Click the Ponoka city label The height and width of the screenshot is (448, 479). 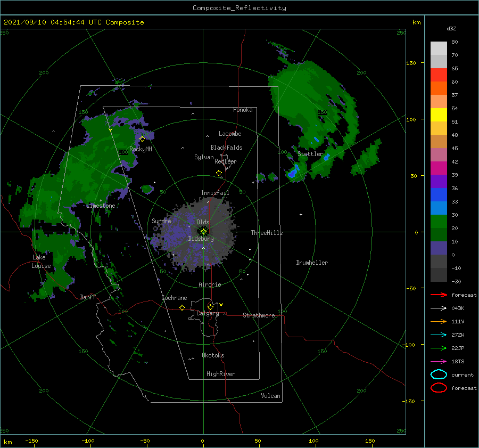(x=243, y=110)
